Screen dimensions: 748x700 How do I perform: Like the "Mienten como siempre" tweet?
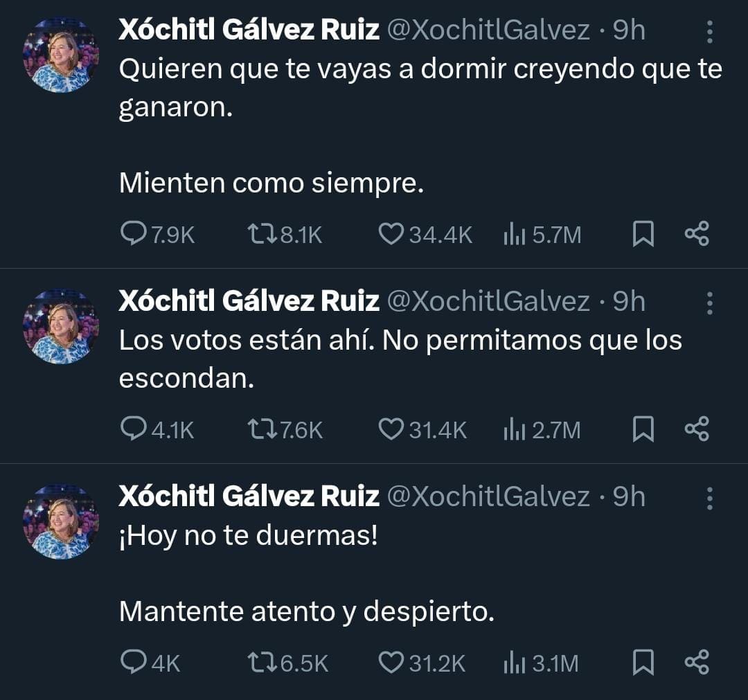(391, 235)
